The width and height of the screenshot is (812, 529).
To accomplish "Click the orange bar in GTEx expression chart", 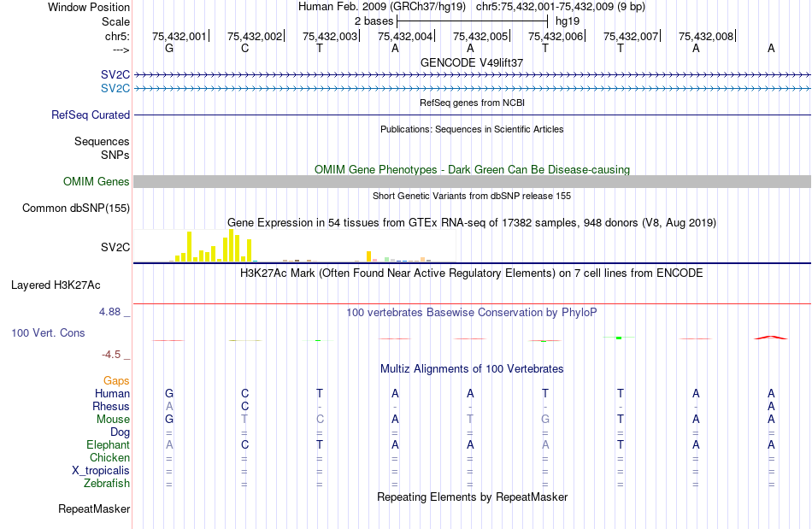I will [368, 256].
